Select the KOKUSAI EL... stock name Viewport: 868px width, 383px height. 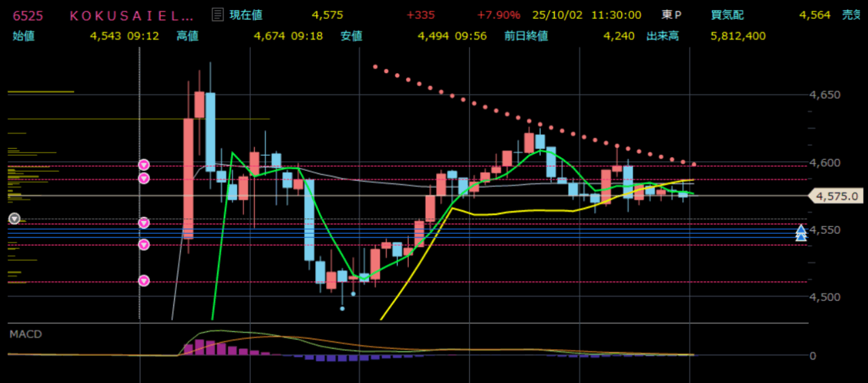point(132,15)
